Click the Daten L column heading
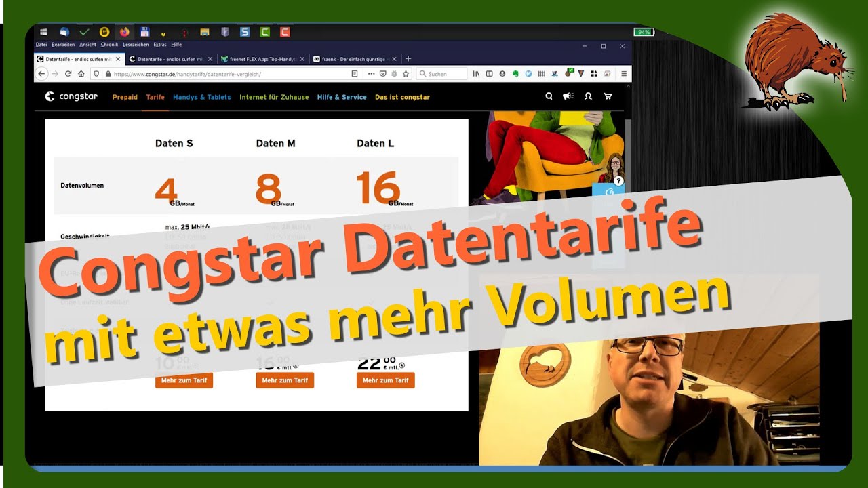The height and width of the screenshot is (488, 868). (x=376, y=143)
